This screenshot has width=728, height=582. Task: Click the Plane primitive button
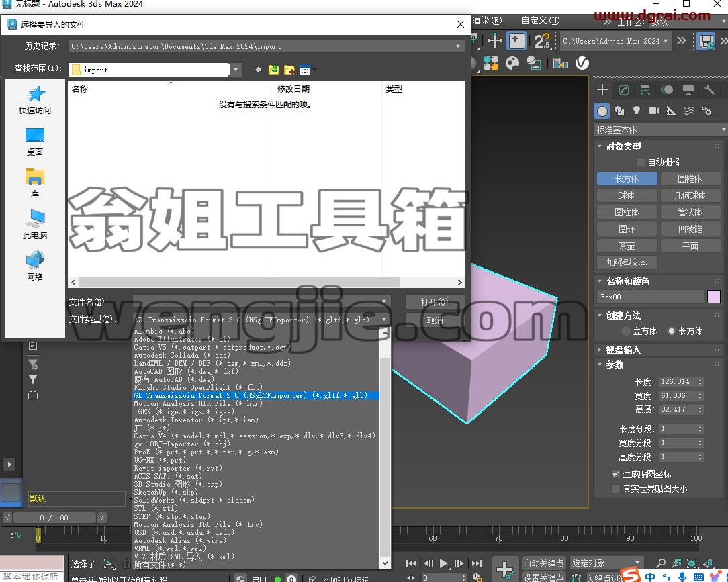pyautogui.click(x=690, y=246)
